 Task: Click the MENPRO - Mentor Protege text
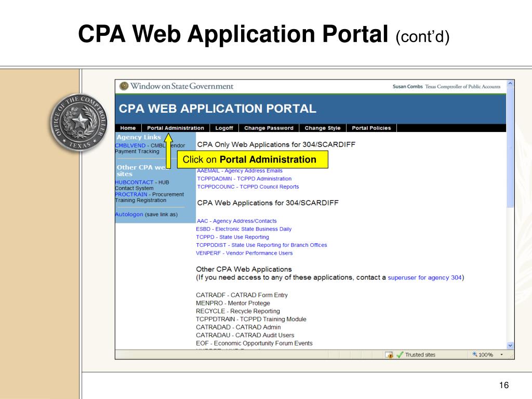(233, 303)
